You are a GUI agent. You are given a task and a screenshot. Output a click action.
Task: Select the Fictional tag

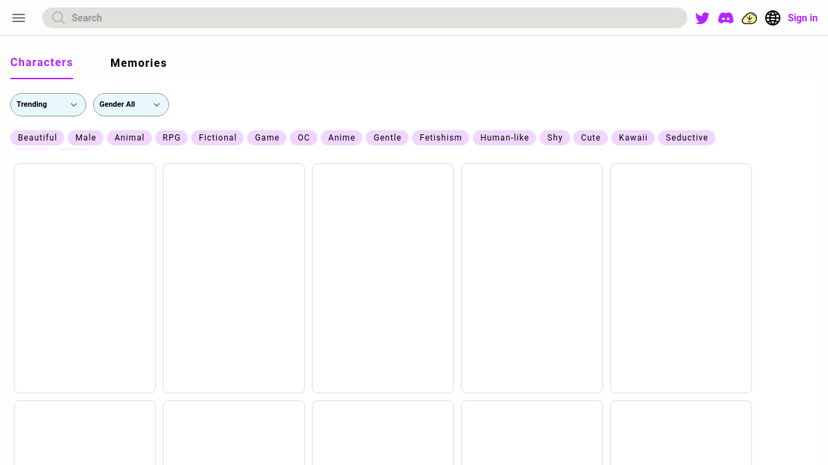[x=218, y=138]
